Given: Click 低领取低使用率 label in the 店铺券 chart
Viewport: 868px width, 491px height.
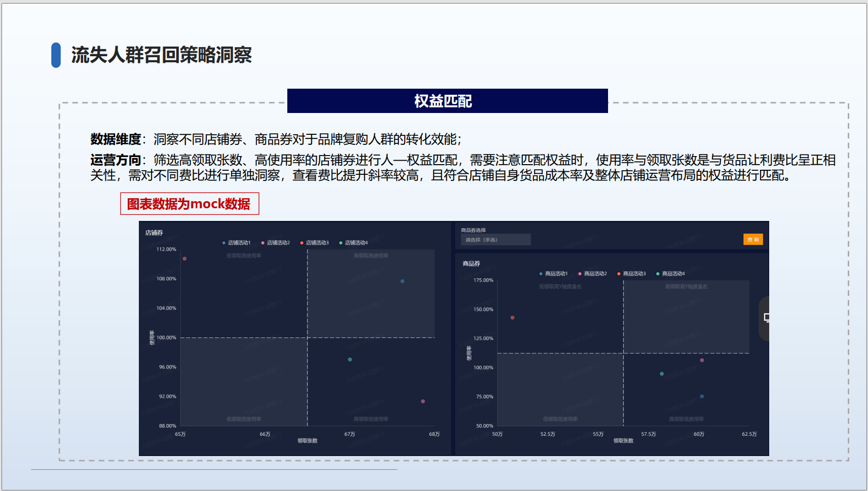Looking at the screenshot, I should coord(244,419).
